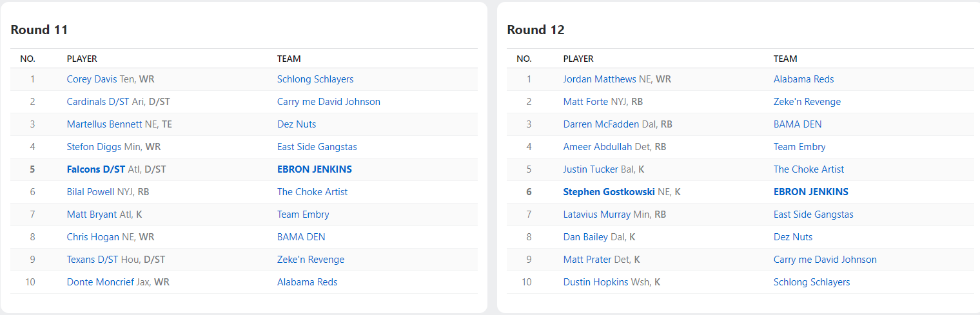Click Dustin Hopkins player link
980x315 pixels.
click(594, 282)
